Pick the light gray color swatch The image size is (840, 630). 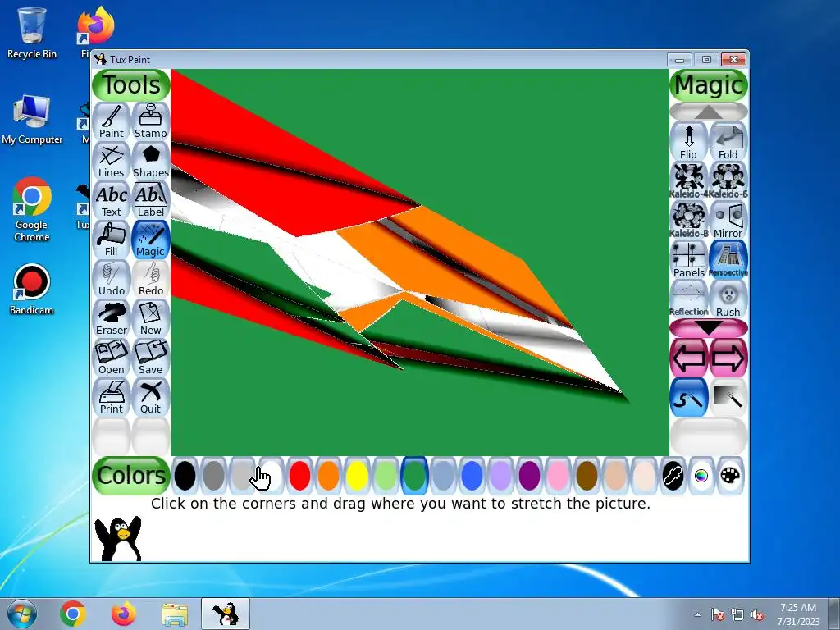click(x=242, y=476)
